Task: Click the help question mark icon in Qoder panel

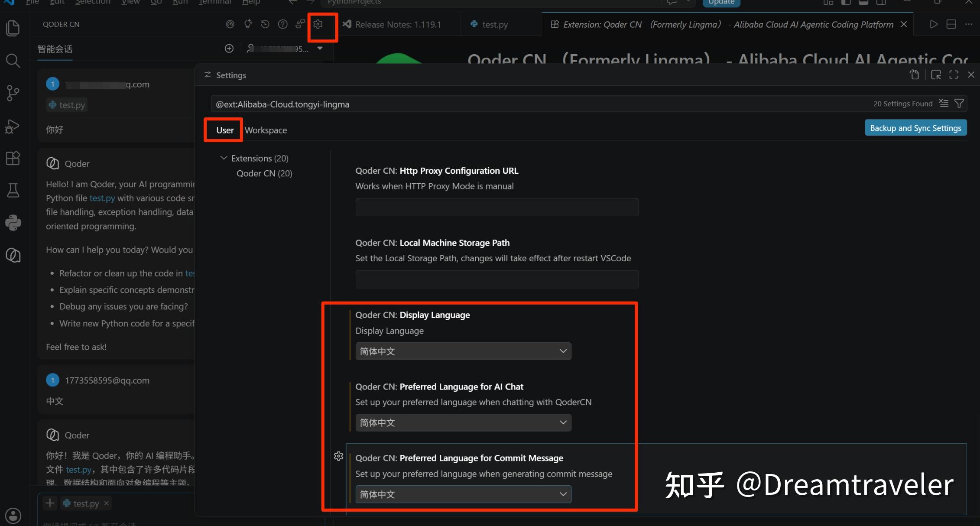Action: coord(283,24)
